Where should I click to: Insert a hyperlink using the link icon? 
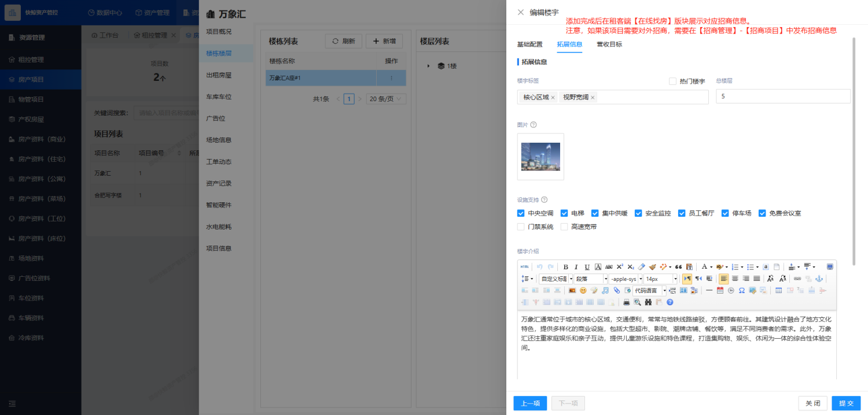(797, 279)
